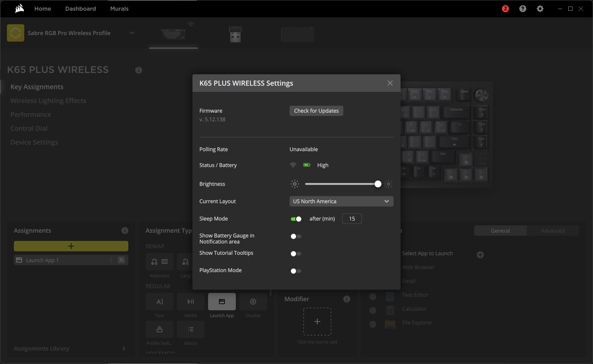Click the assignment types scrollbar

270,293
